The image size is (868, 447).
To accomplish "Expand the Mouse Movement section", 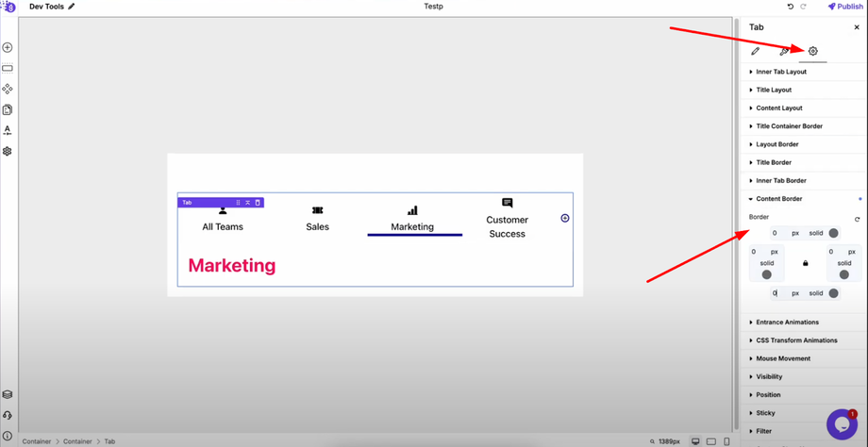I will point(805,358).
